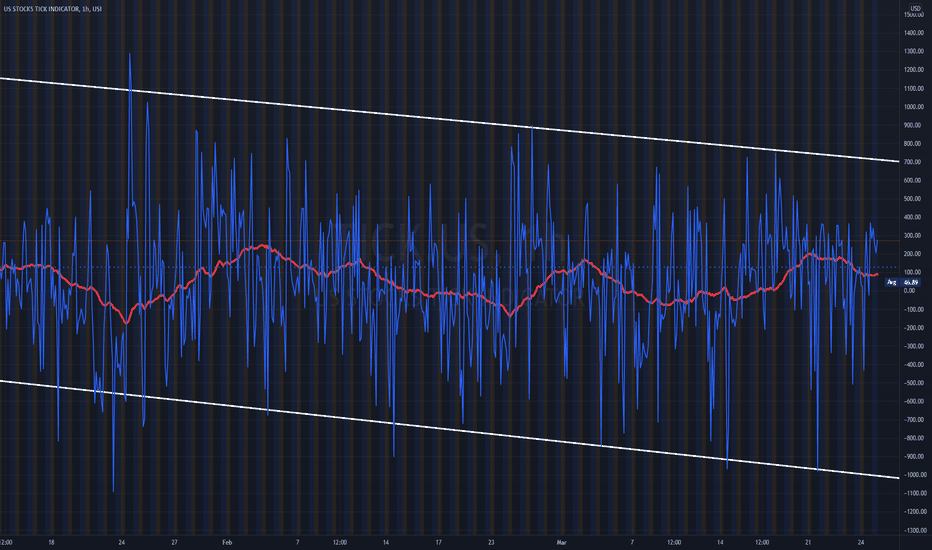
Task: Click the 1200.00 price axis label
Action: click(x=914, y=70)
